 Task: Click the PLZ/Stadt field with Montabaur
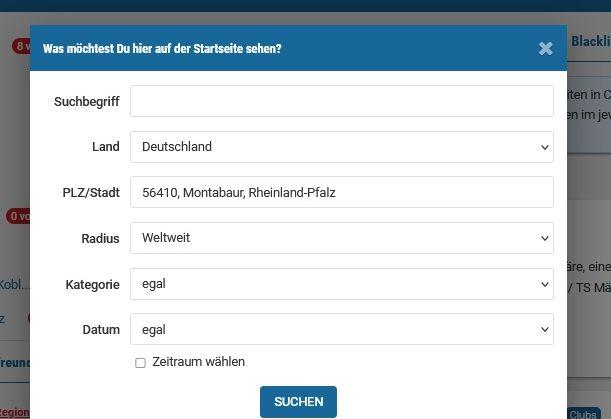341,192
